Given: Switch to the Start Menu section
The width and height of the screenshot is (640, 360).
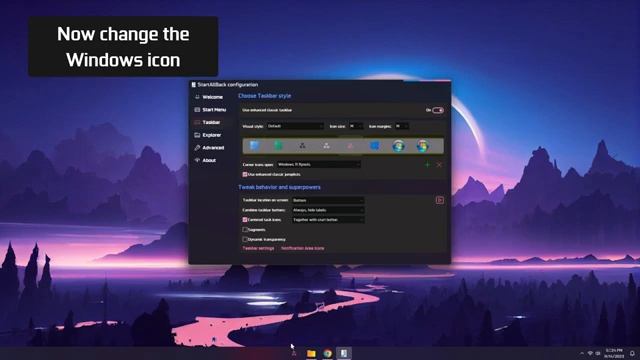Looking at the screenshot, I should [210, 110].
